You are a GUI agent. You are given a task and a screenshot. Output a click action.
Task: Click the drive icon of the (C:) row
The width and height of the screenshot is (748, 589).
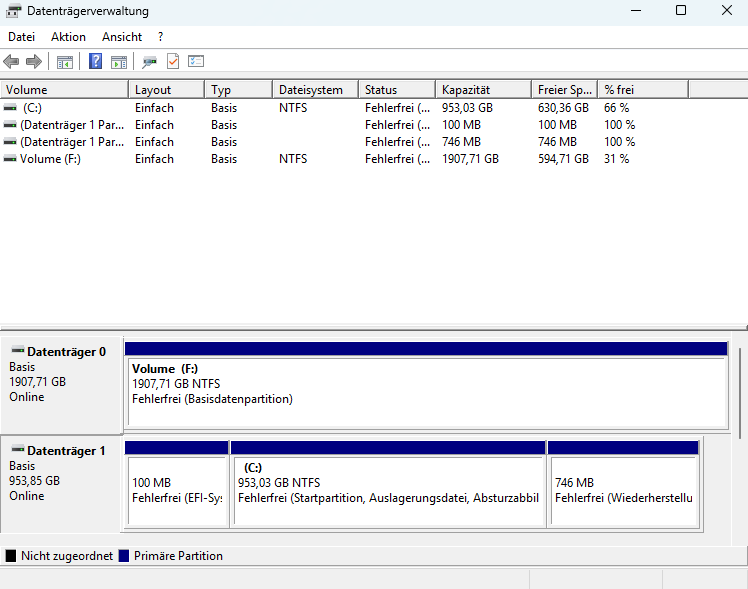click(x=10, y=108)
